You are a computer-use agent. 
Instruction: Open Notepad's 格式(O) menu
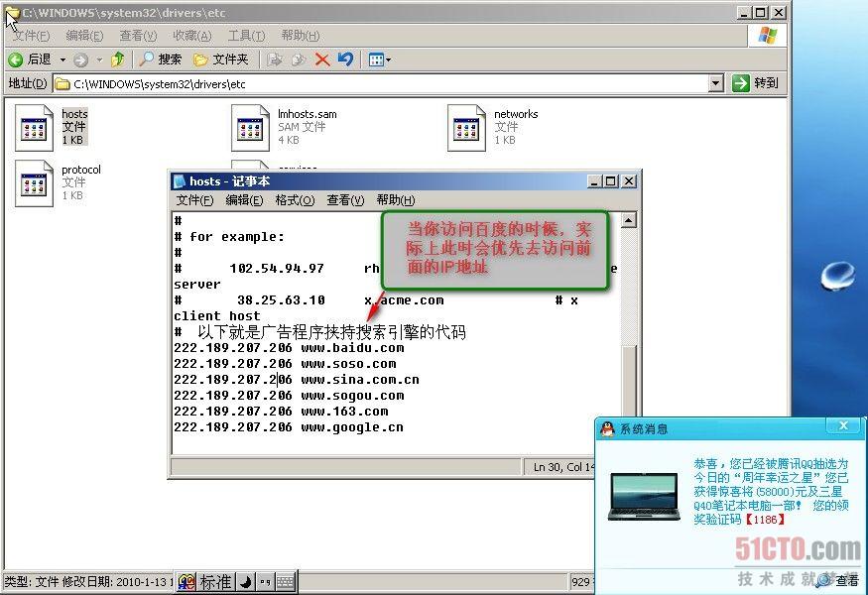pyautogui.click(x=295, y=199)
